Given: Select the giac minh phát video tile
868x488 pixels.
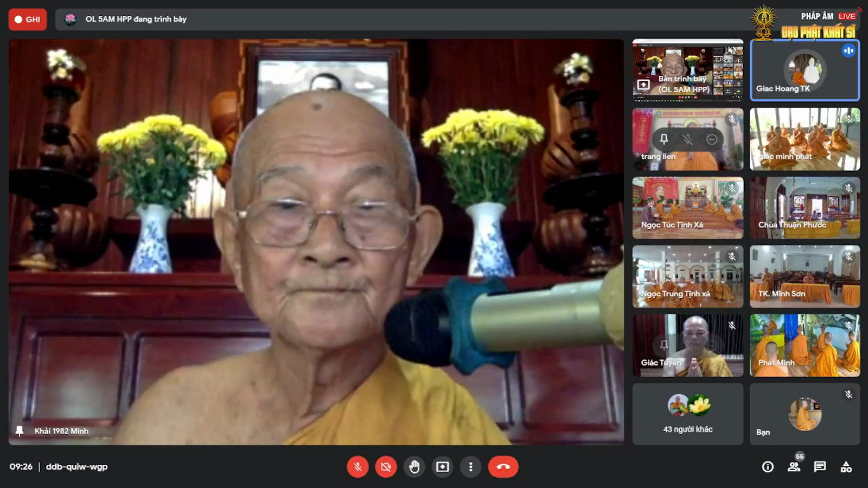Looking at the screenshot, I should click(x=805, y=139).
